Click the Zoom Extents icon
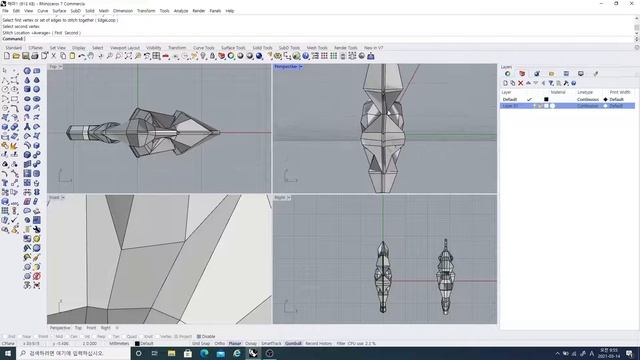This screenshot has height=360, width=640. coord(128,56)
